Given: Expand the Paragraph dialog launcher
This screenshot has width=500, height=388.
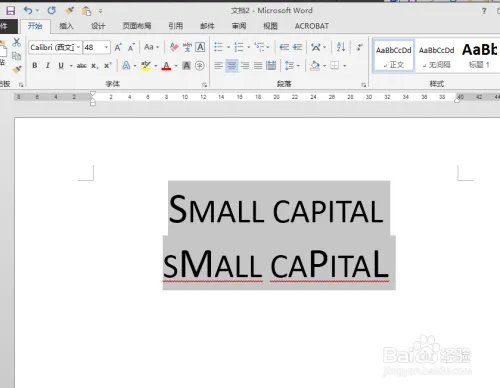Looking at the screenshot, I should (363, 85).
